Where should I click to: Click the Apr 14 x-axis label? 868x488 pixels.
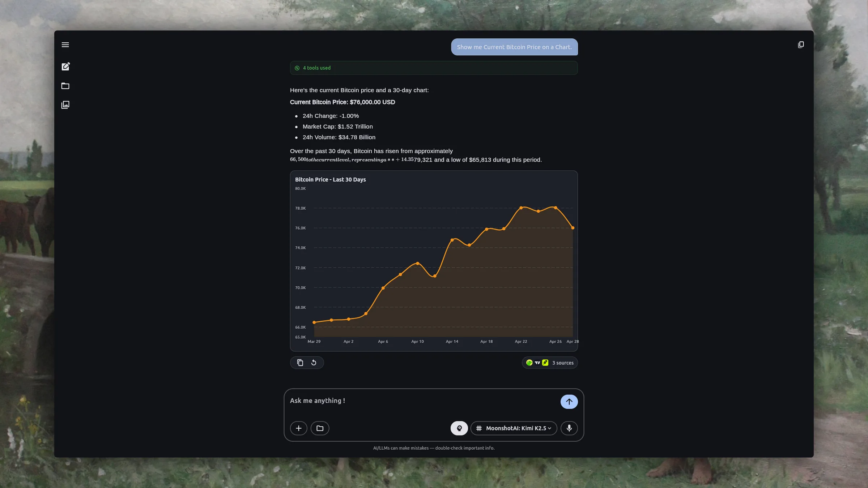[x=452, y=342]
